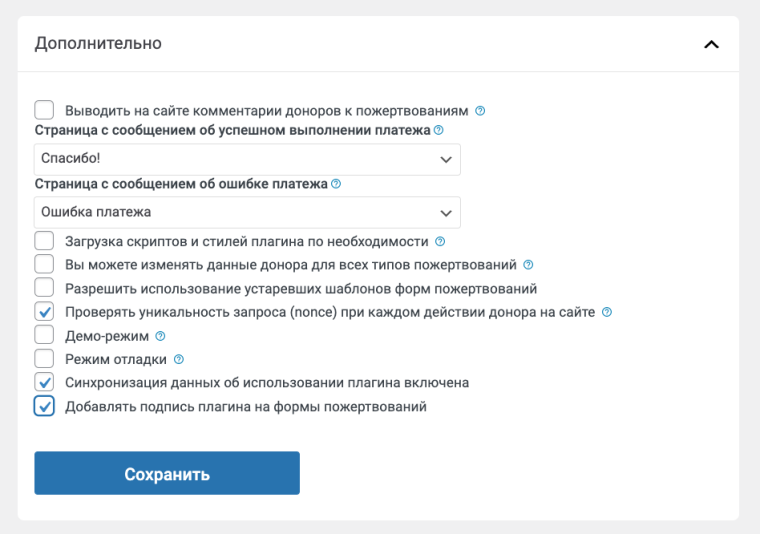Click help icon next to nonce check option
The height and width of the screenshot is (534, 760).
click(x=607, y=312)
